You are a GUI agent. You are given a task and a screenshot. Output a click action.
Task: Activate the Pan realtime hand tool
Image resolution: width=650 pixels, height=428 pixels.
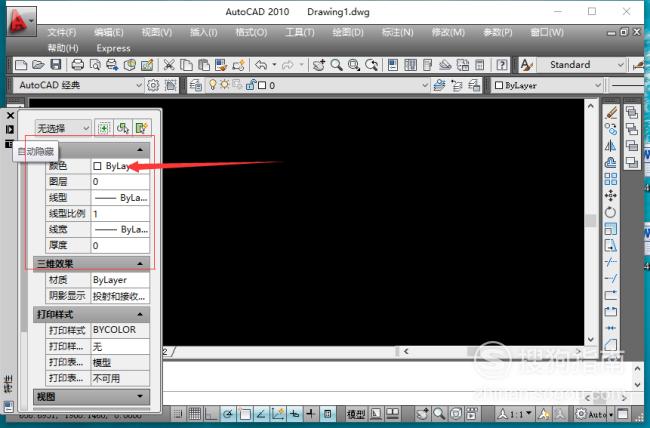(x=319, y=65)
